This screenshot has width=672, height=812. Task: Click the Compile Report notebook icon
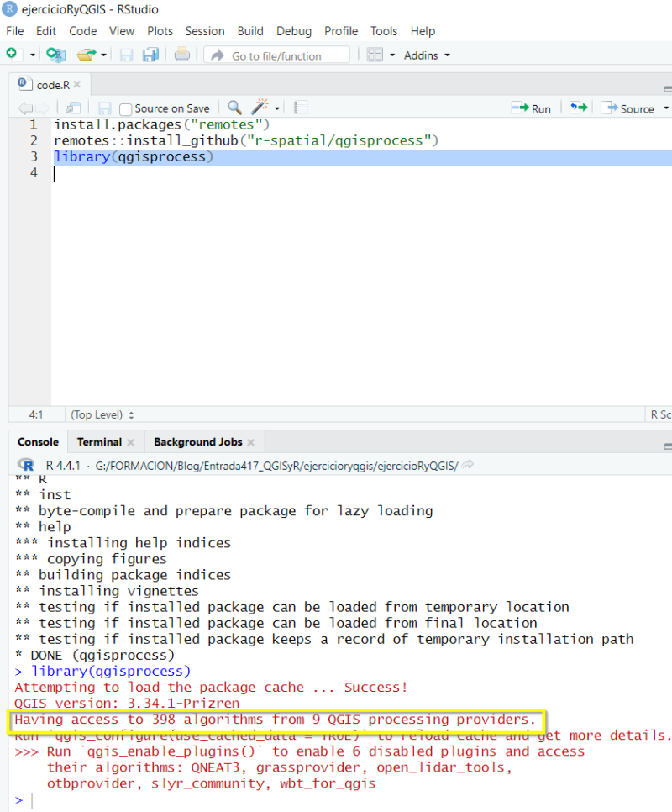tap(301, 108)
